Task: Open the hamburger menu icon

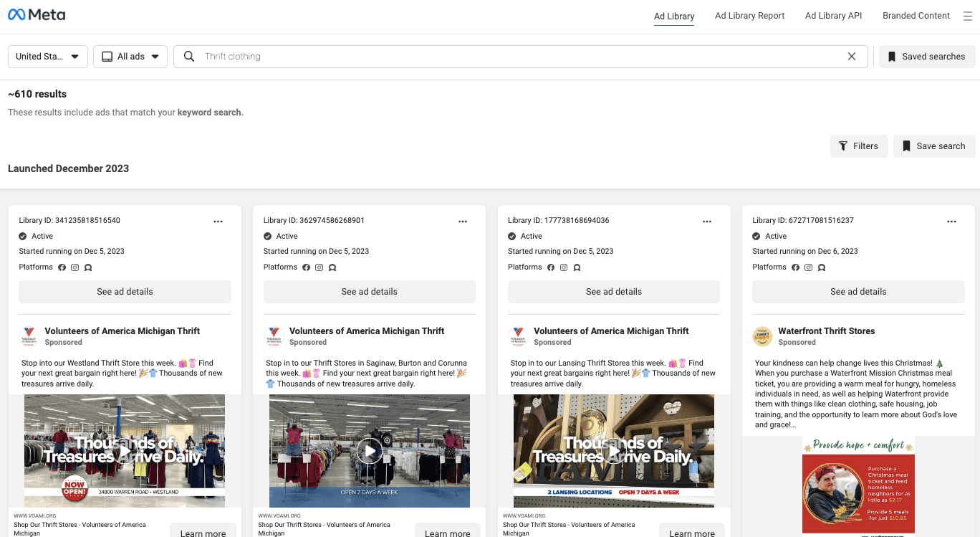Action: click(x=968, y=16)
